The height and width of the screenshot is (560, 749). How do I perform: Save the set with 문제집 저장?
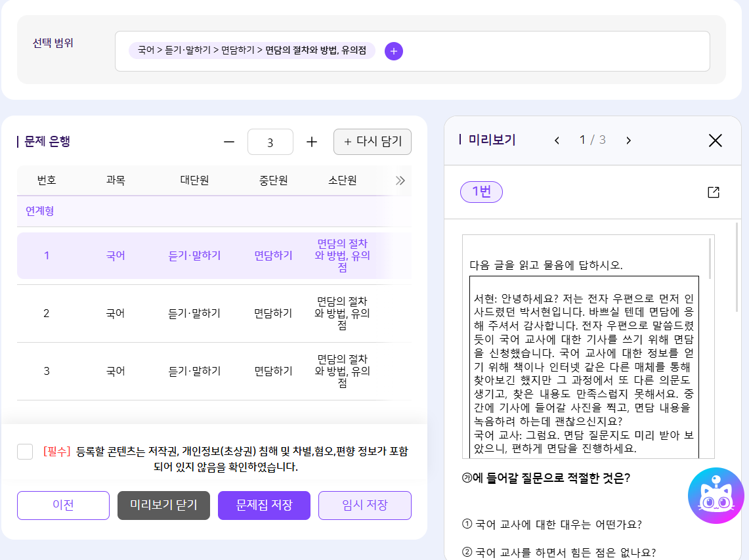[264, 506]
